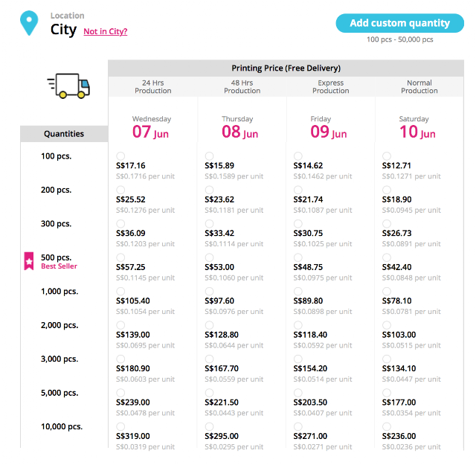Choose S$139.00 24 Hrs option for 2,000 pcs

coord(120,325)
